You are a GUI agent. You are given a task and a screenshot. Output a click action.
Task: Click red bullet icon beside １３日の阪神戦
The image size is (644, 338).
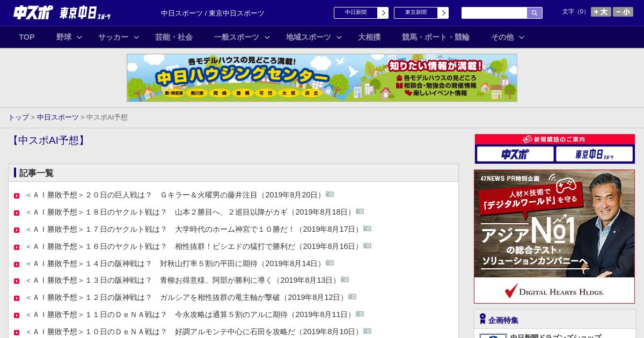click(x=17, y=281)
